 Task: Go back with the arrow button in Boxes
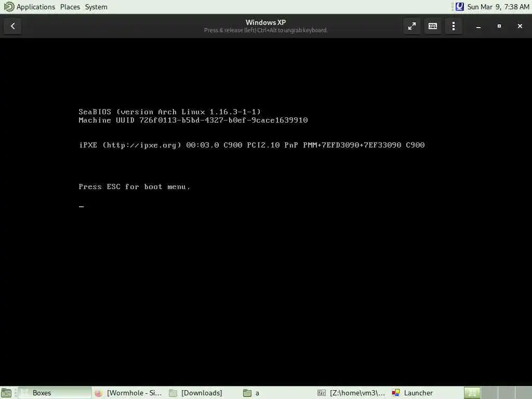click(x=13, y=26)
